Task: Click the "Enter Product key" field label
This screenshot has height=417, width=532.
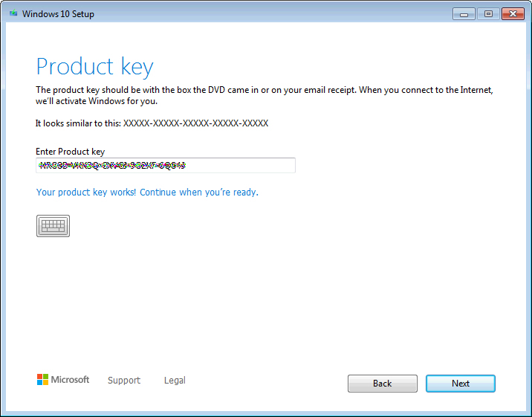Action: pos(71,152)
